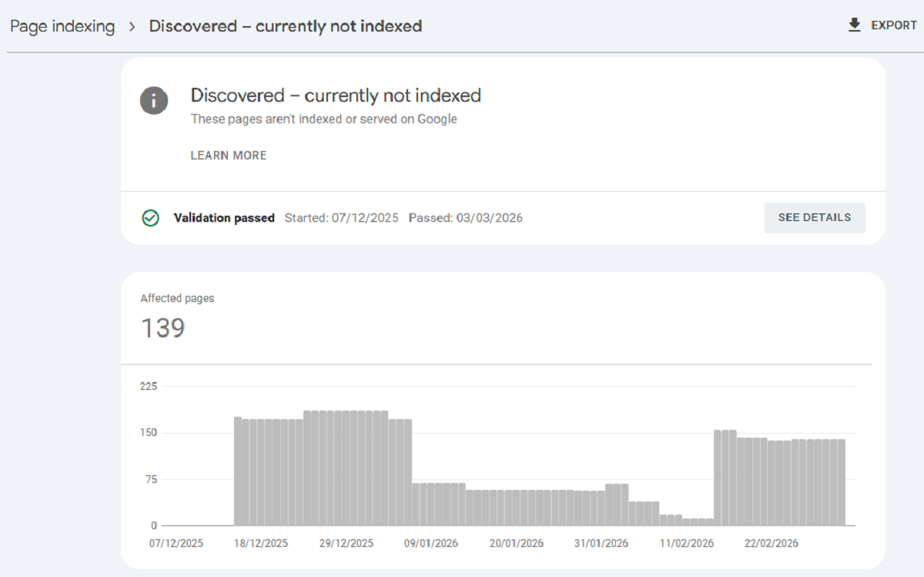
Task: Click the grey info icon beside the issue title
Action: click(x=153, y=100)
